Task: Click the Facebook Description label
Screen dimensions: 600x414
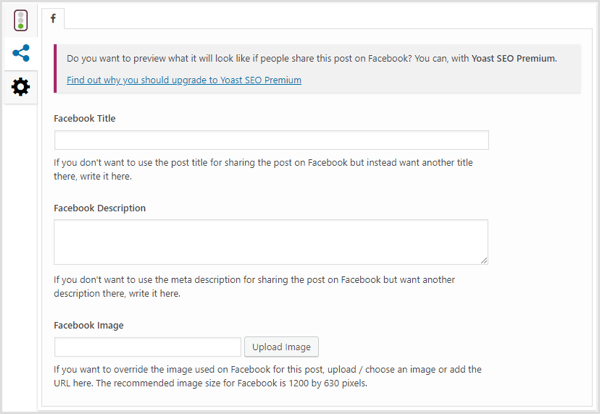Action: click(x=99, y=208)
